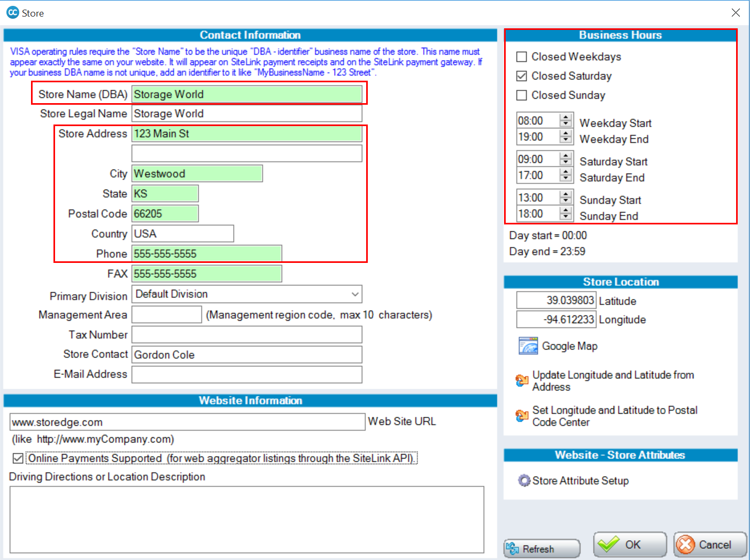750x560 pixels.
Task: Click Store Attribute Setup link text
Action: pos(581,480)
